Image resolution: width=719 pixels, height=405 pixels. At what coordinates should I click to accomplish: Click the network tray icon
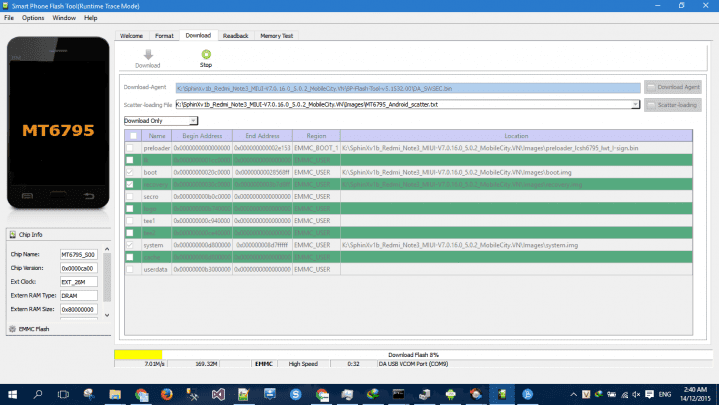click(x=624, y=394)
